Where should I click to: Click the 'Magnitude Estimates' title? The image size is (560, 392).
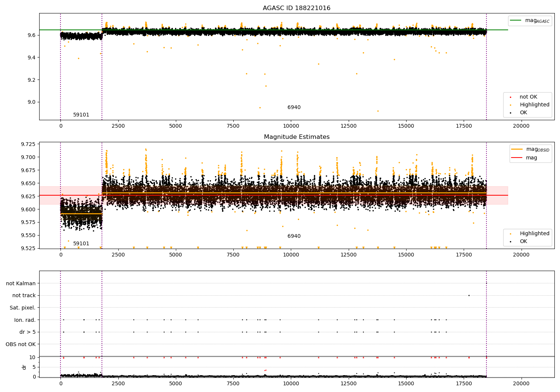296,137
